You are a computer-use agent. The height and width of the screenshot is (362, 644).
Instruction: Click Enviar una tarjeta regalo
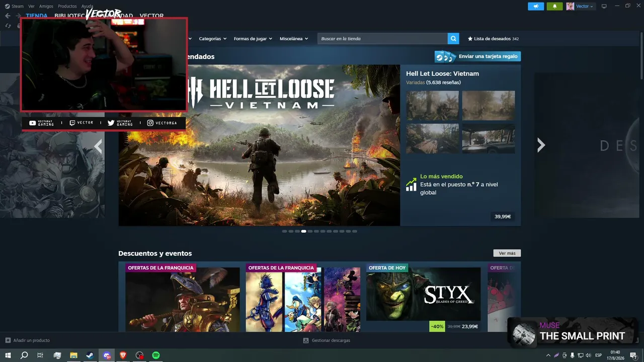coord(477,56)
